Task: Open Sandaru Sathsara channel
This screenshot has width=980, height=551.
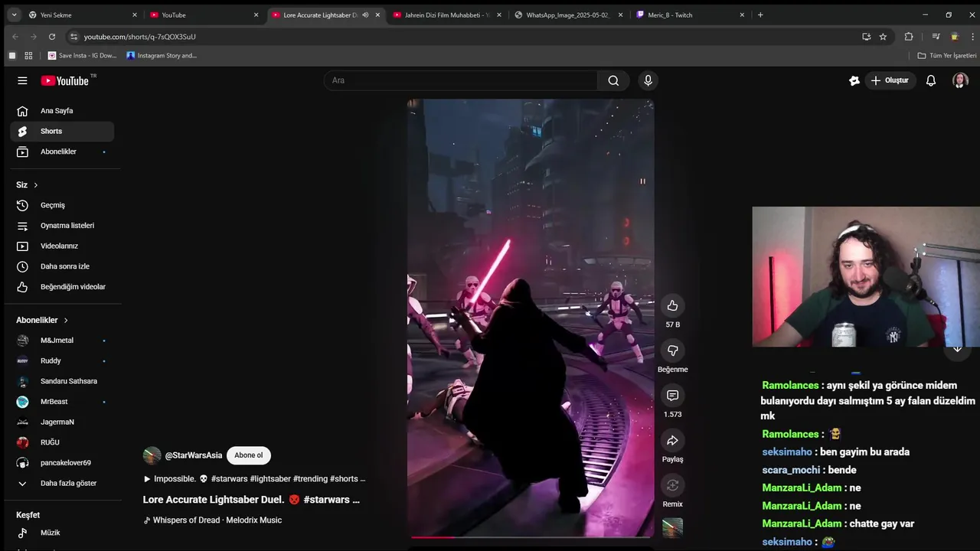Action: coord(62,381)
